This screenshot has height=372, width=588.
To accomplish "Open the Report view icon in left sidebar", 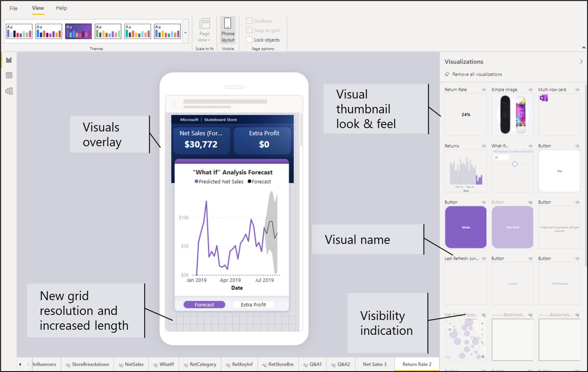I will coord(9,60).
